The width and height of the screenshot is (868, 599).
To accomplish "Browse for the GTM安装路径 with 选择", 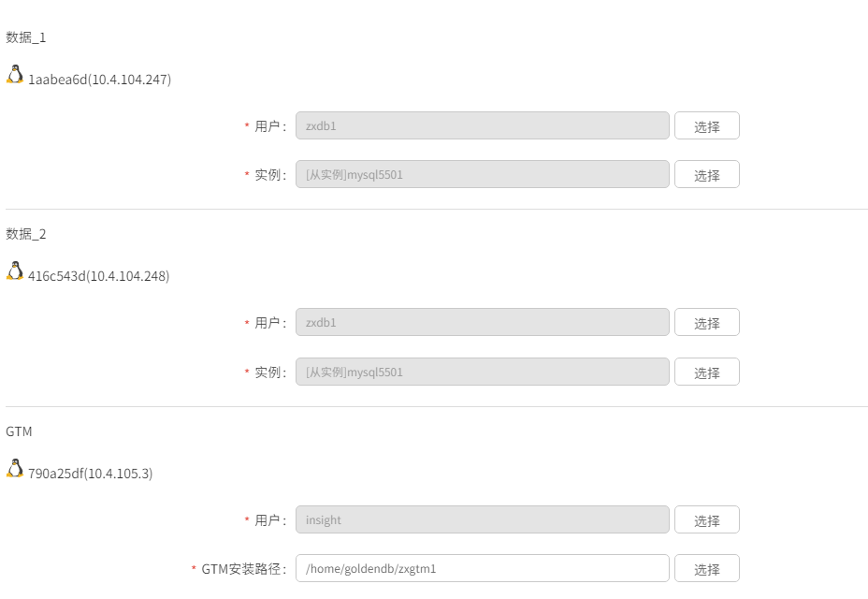I will click(x=707, y=568).
